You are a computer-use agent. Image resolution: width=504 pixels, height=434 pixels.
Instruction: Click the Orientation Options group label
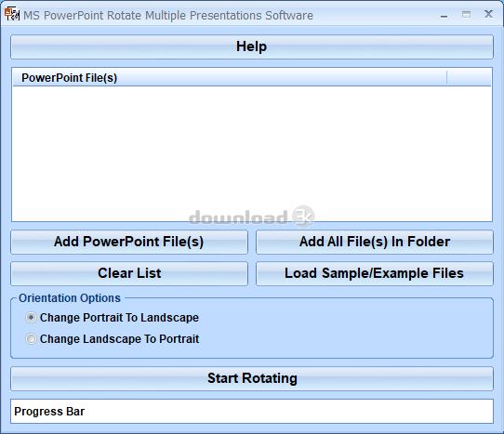[70, 298]
